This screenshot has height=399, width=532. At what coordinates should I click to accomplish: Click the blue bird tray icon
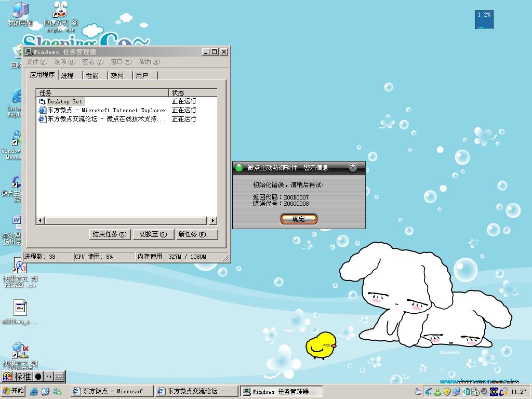click(x=429, y=392)
